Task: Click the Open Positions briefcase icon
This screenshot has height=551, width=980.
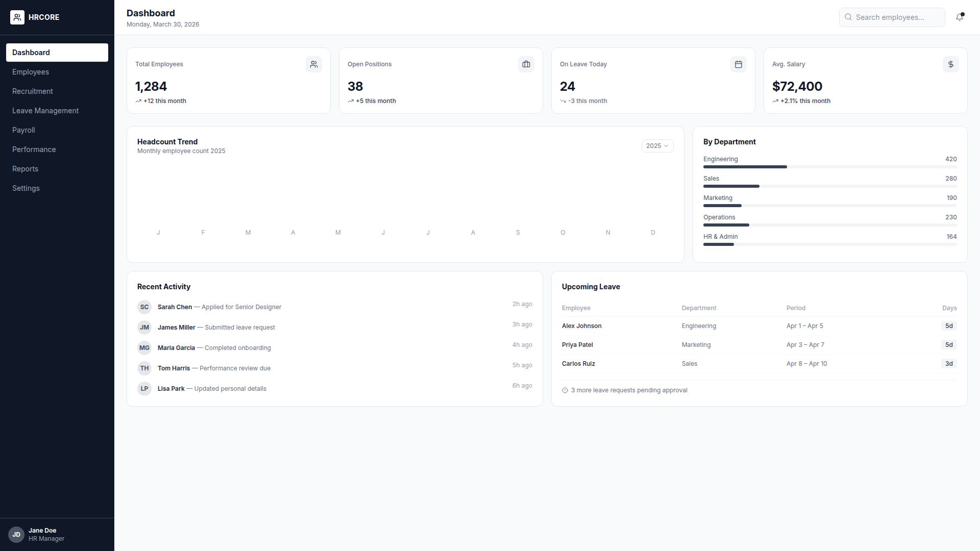Action: pos(526,64)
